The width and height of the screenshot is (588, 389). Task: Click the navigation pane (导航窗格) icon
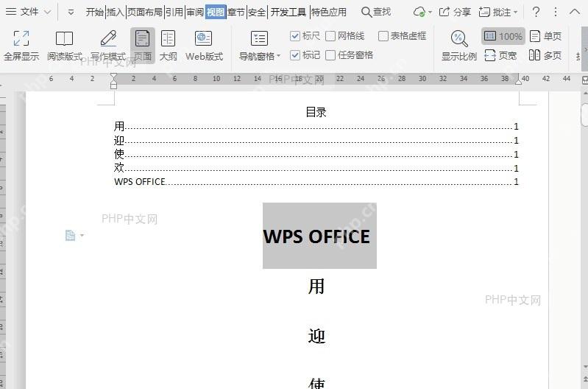[259, 38]
